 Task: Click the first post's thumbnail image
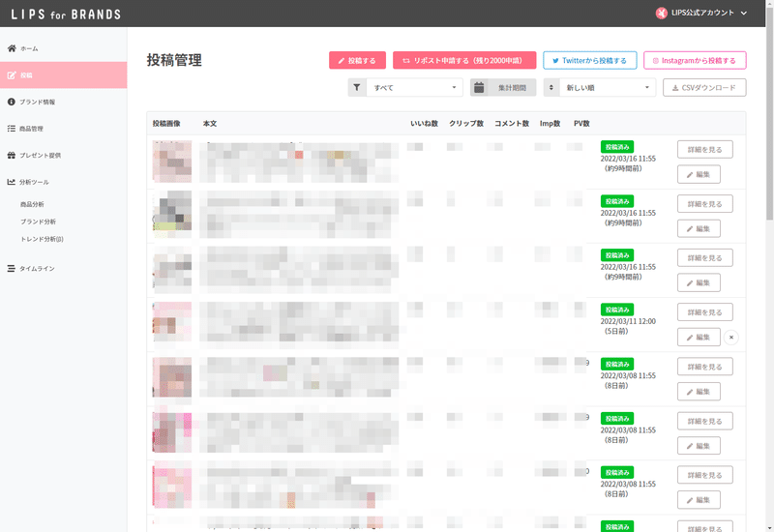tap(172, 162)
